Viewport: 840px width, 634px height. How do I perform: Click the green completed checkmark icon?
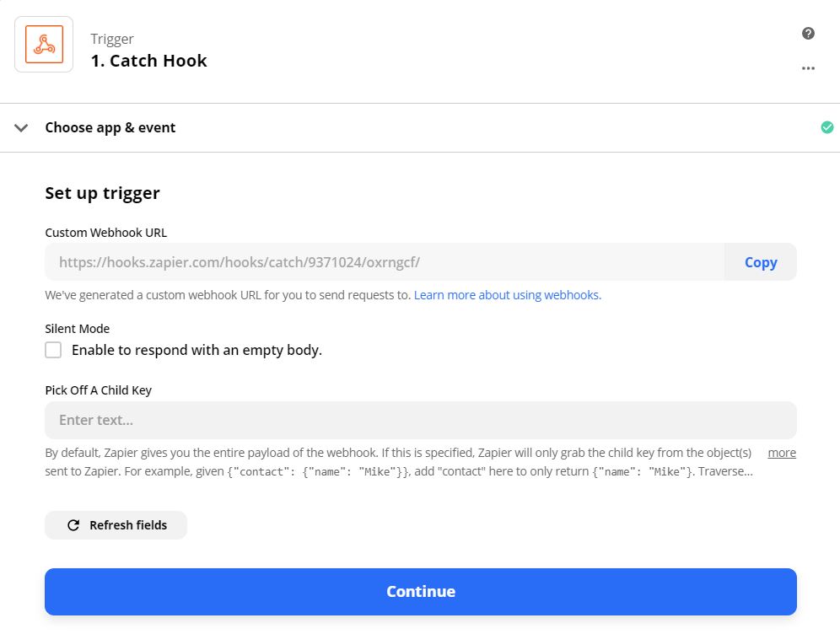tap(827, 127)
